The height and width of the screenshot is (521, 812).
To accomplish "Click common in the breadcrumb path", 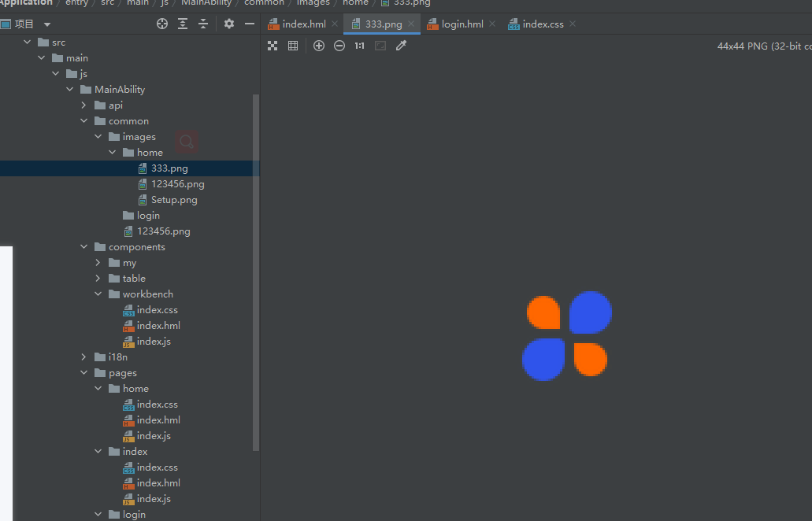I will tap(264, 3).
